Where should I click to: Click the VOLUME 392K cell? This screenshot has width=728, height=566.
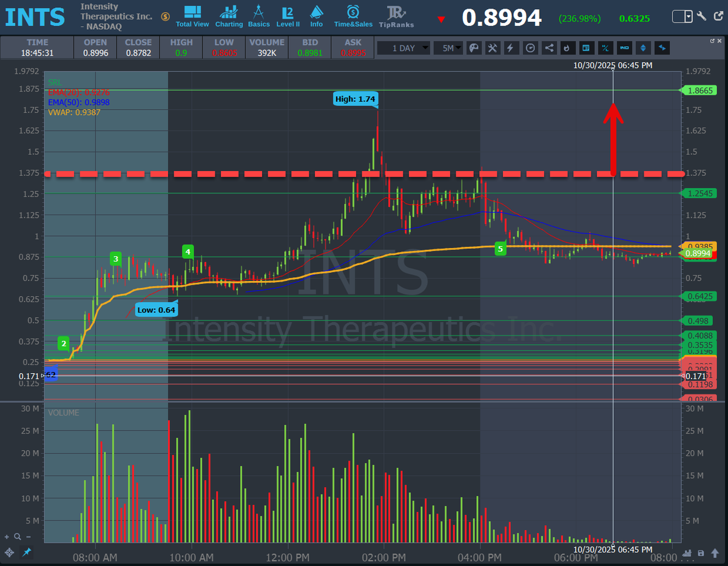pyautogui.click(x=267, y=47)
